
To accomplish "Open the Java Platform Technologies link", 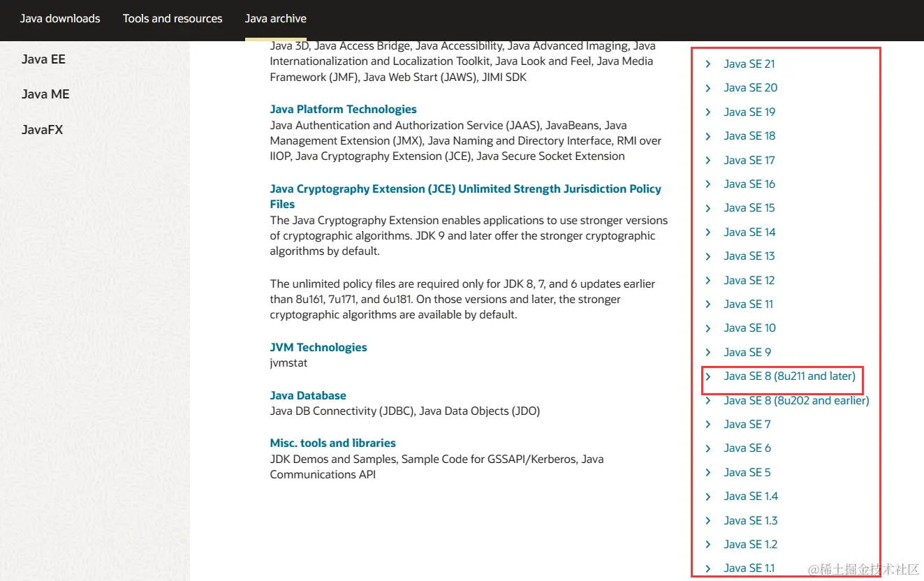I will 343,110.
